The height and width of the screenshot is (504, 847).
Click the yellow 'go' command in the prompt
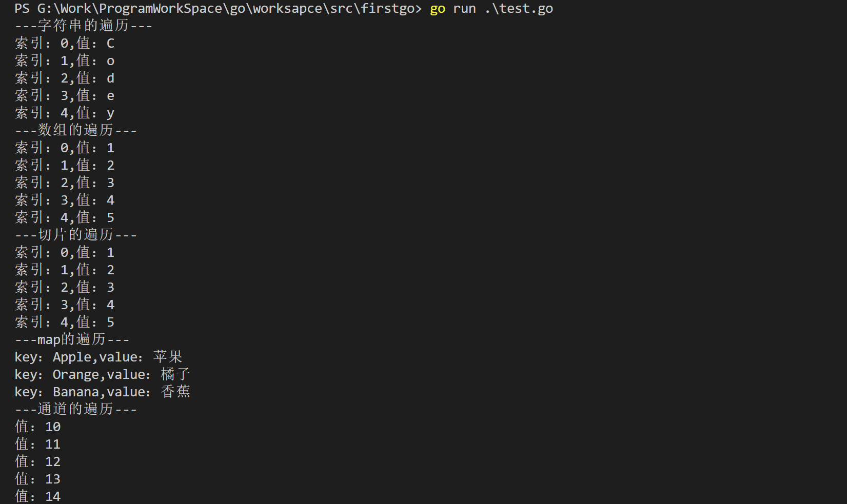437,9
